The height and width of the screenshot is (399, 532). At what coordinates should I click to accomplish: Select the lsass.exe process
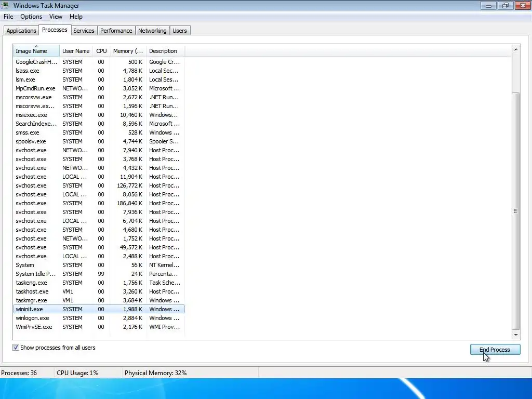(x=99, y=71)
